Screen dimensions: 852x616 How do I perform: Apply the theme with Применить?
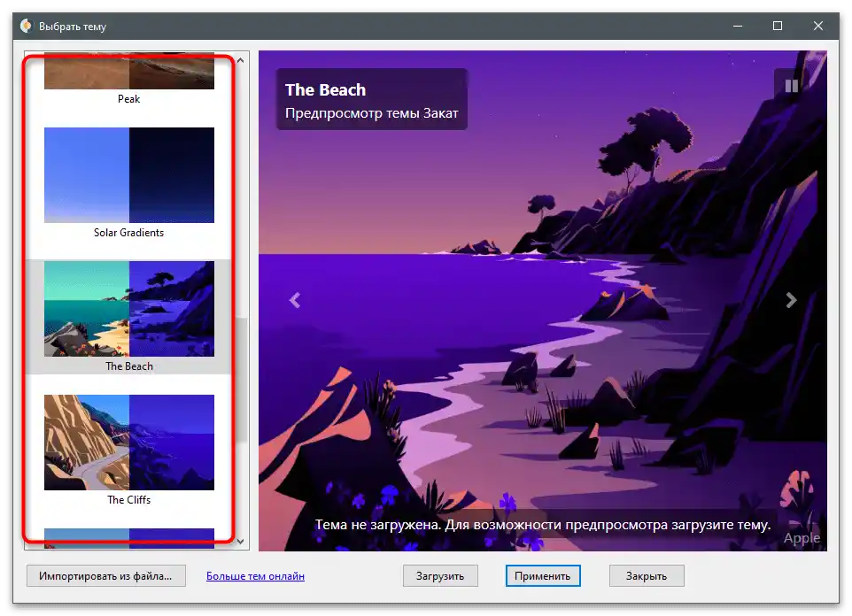(543, 576)
